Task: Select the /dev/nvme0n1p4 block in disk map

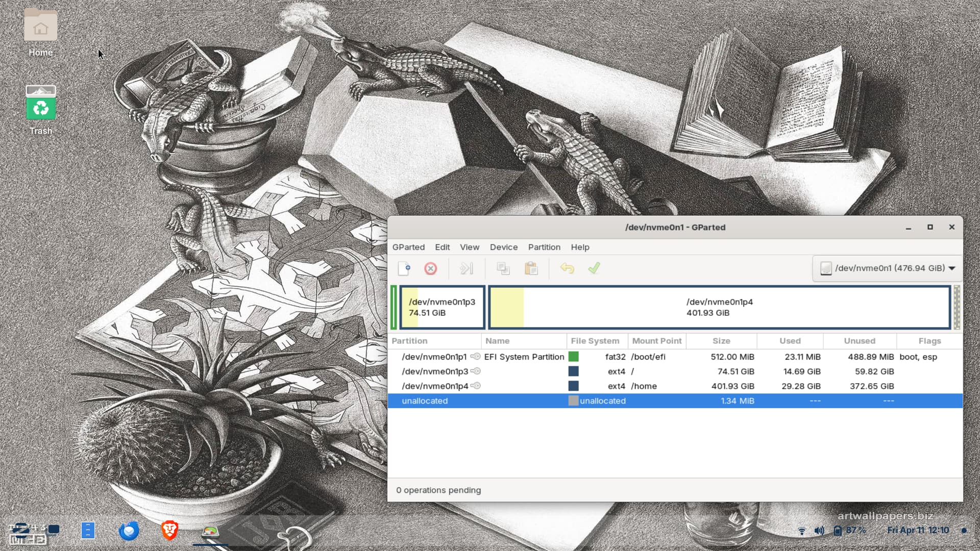Action: tap(720, 307)
